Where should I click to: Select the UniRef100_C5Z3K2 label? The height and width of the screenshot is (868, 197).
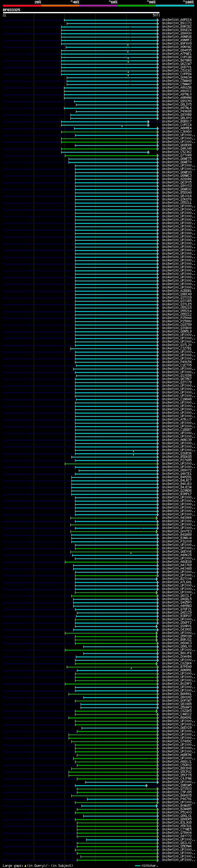coord(177,152)
